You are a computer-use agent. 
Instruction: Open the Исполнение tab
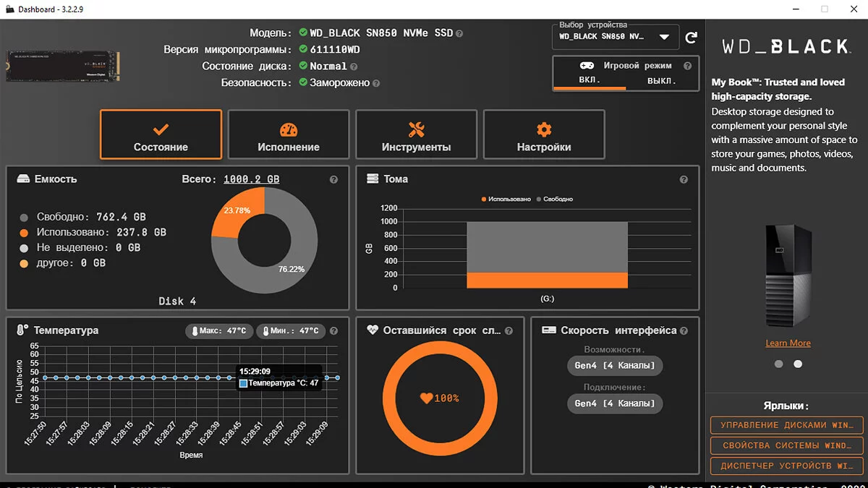(x=289, y=134)
